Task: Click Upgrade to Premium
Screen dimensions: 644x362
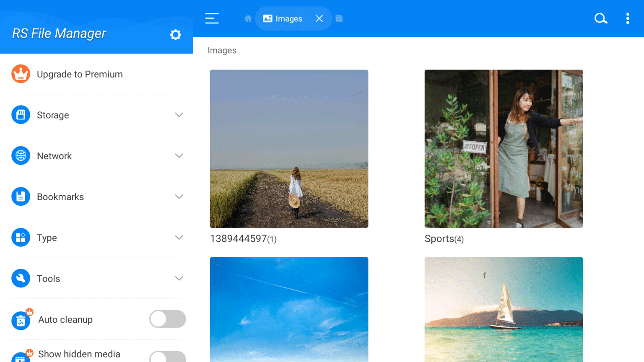Action: click(80, 74)
